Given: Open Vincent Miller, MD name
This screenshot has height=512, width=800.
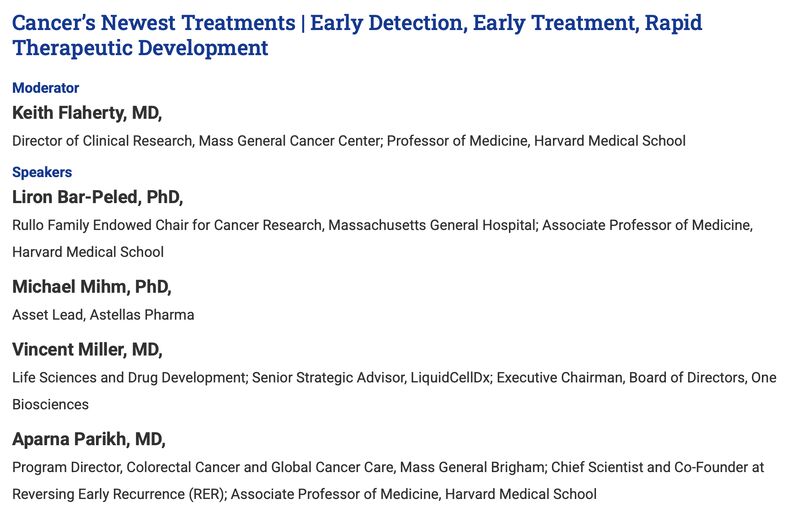Looking at the screenshot, I should [87, 350].
